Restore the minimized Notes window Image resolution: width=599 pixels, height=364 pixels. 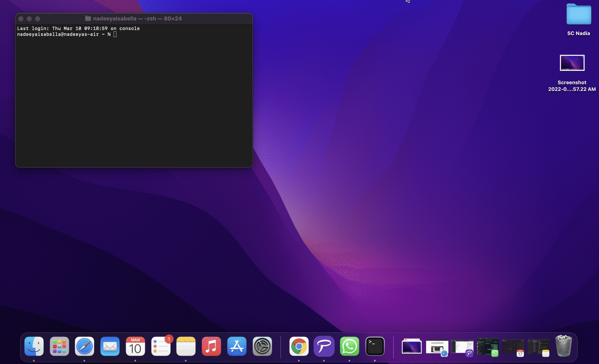pos(538,347)
